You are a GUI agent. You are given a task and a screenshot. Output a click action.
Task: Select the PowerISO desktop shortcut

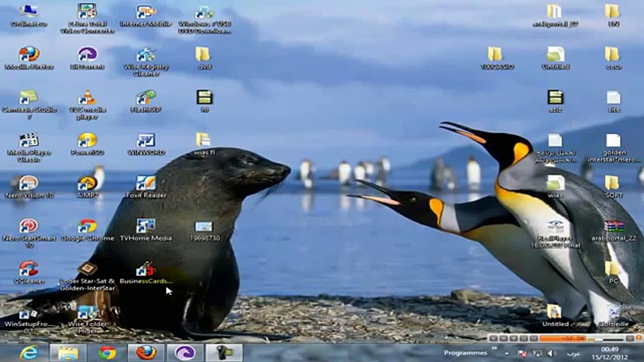click(87, 141)
